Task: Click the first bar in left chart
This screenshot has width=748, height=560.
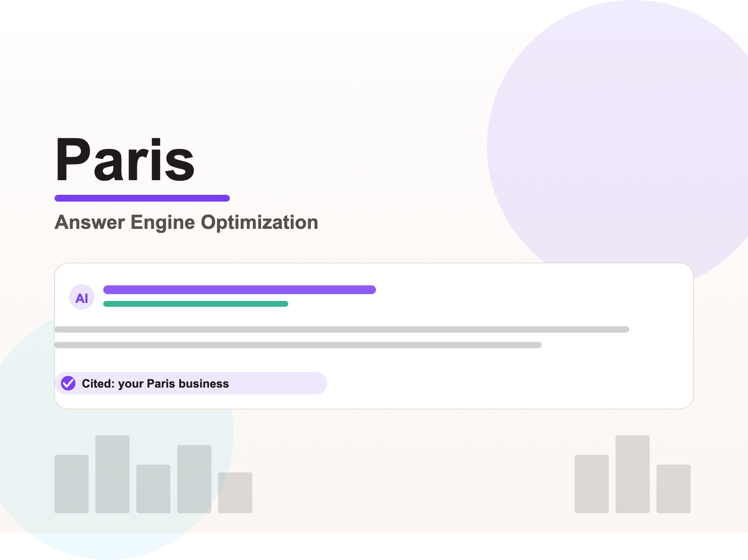Action: tap(72, 484)
